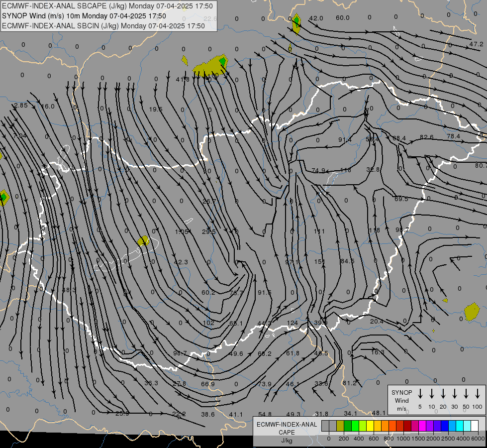Click the 16.0 value in the northwest

coord(48,107)
